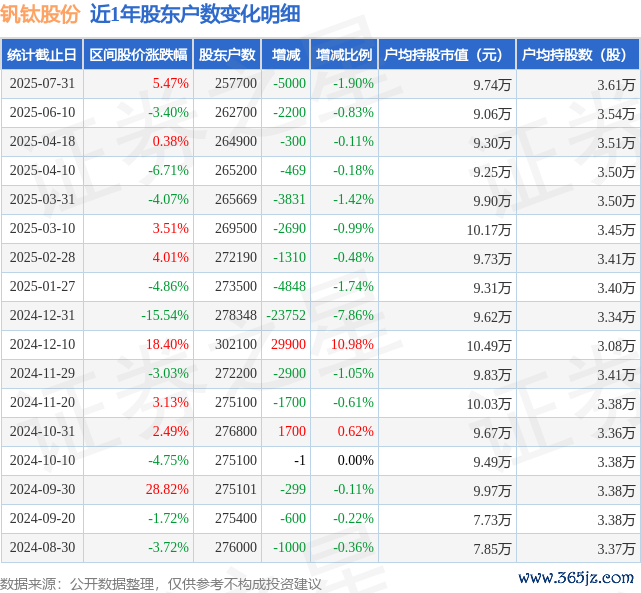Image resolution: width=641 pixels, height=593 pixels.
Task: Select the date cell 2024-11-29
Action: pyautogui.click(x=43, y=374)
